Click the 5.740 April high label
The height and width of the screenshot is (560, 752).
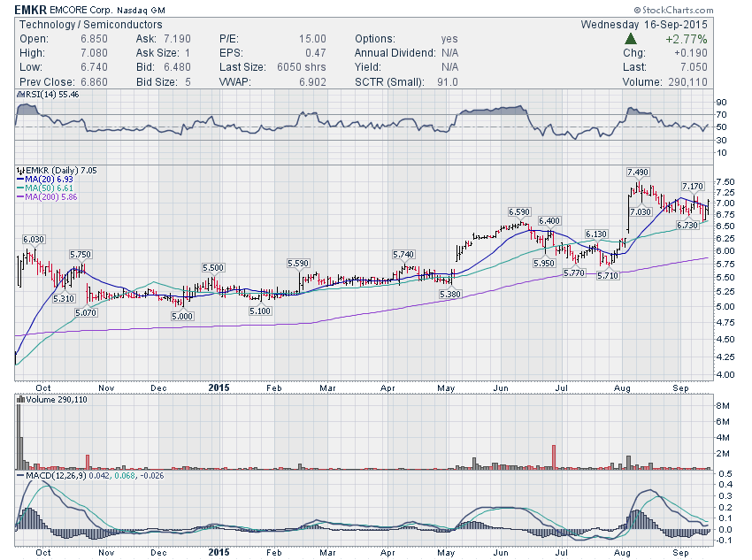coord(403,255)
